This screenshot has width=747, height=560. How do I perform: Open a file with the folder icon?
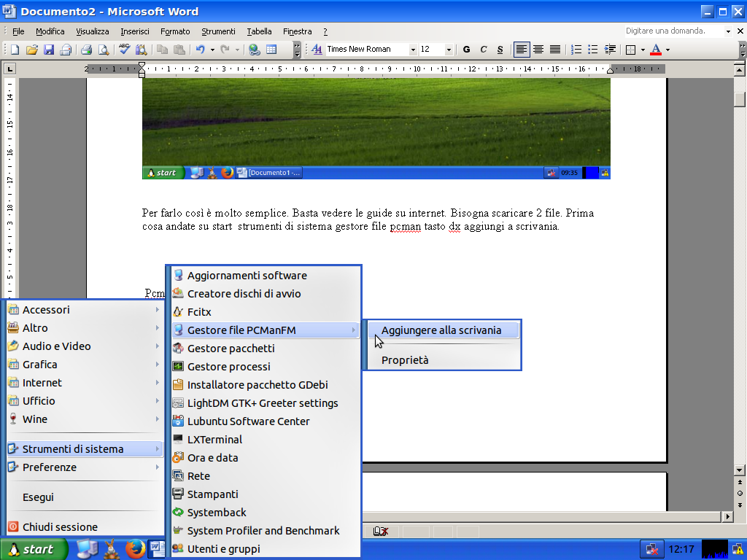(x=31, y=50)
